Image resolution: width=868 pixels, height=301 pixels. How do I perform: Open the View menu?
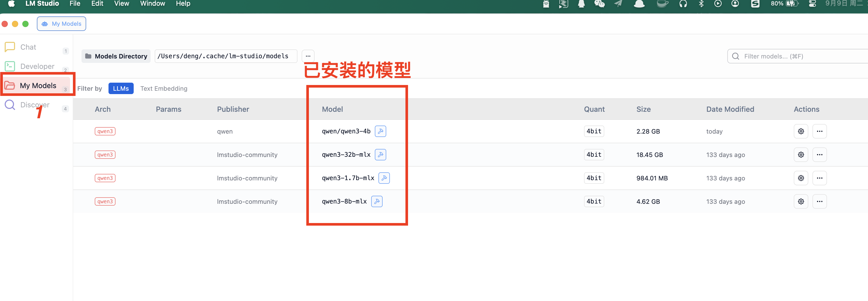coord(122,4)
